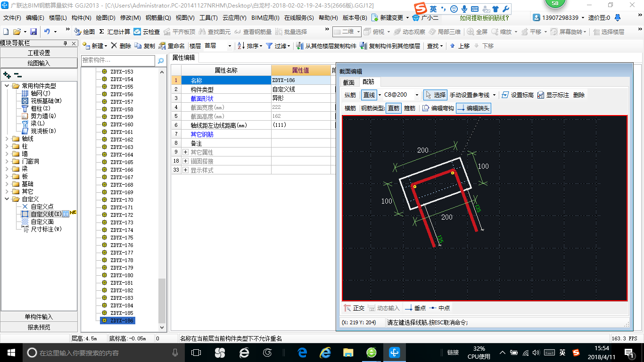Click 显示标注 in section editor
The image size is (644, 362).
(x=553, y=95)
